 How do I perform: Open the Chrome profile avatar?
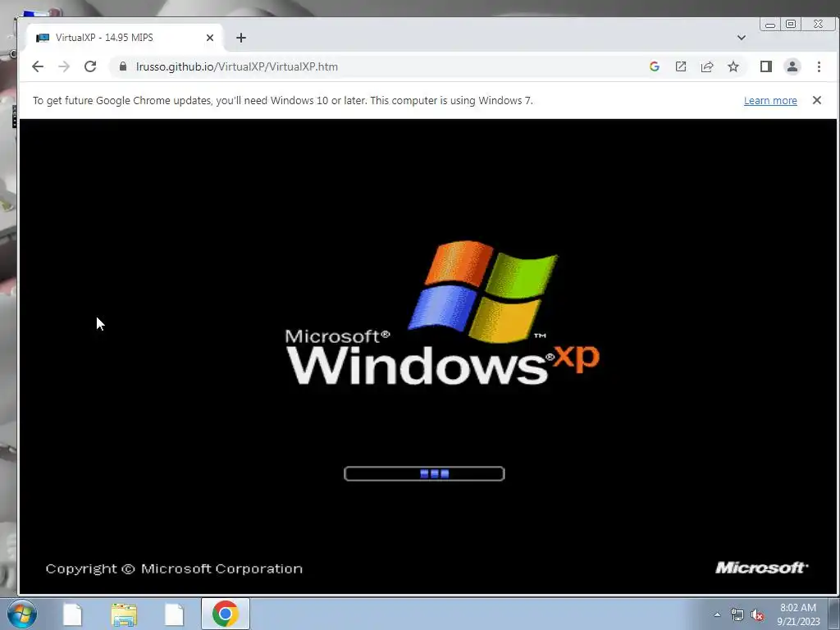pos(792,66)
